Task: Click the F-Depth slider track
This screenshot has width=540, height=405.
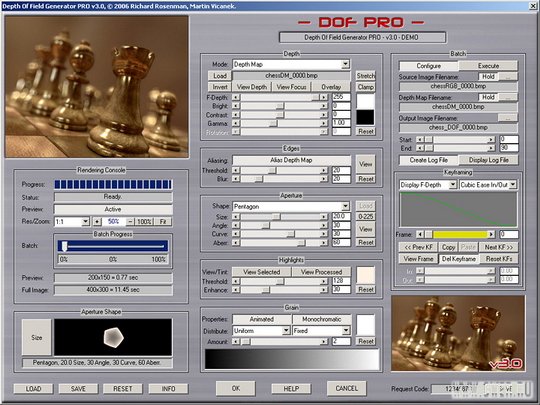Action: pyautogui.click(x=280, y=97)
